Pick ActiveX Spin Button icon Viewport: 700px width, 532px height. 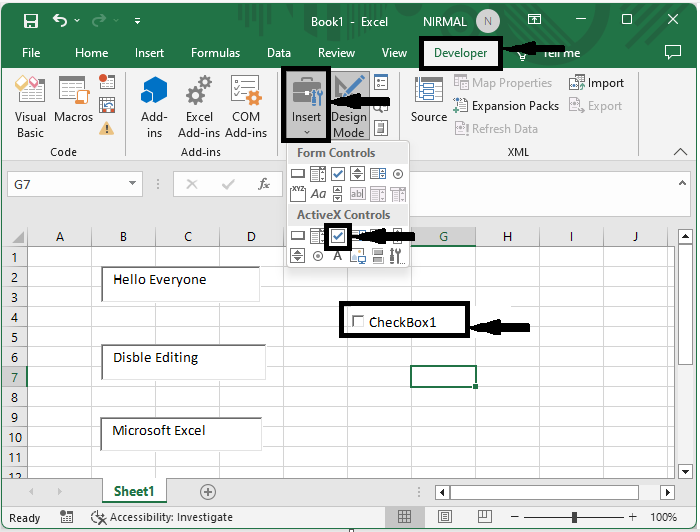point(297,256)
